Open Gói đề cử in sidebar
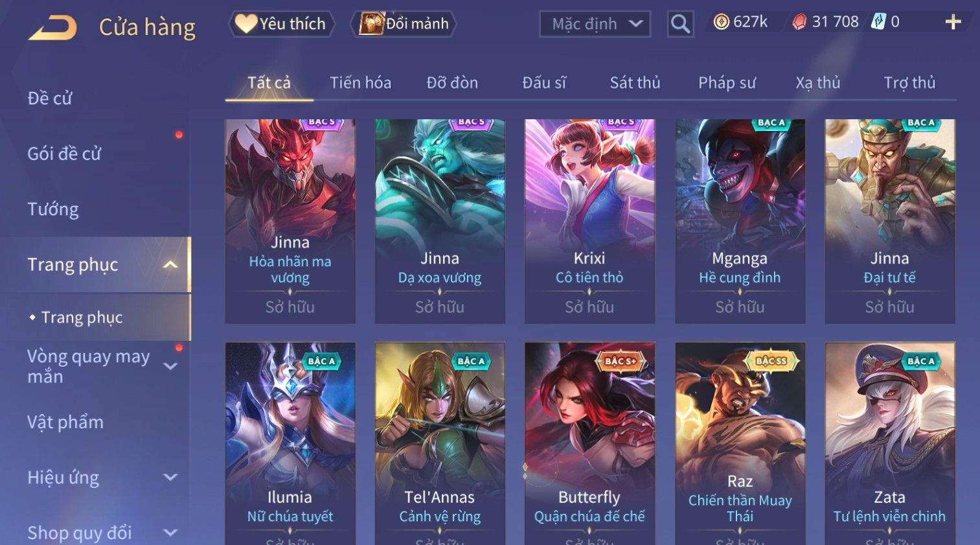 point(64,154)
